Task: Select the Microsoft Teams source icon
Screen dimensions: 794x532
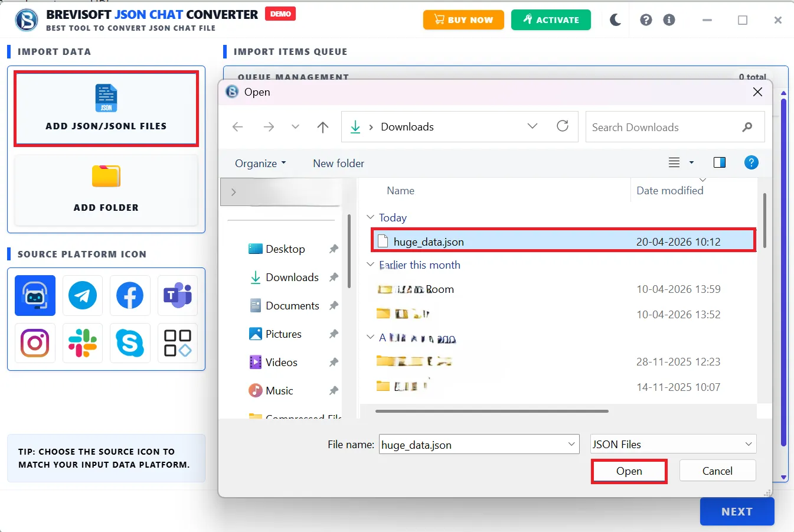Action: click(x=178, y=295)
